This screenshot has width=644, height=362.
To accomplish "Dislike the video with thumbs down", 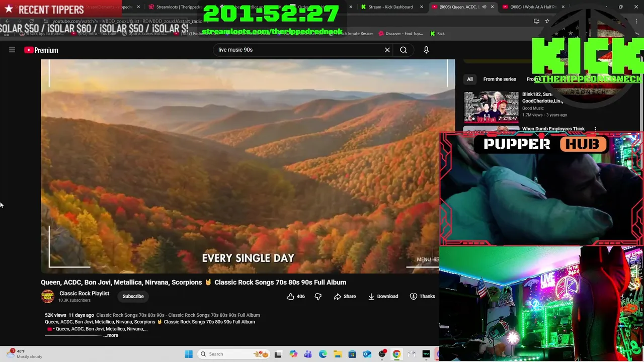I will point(318,297).
